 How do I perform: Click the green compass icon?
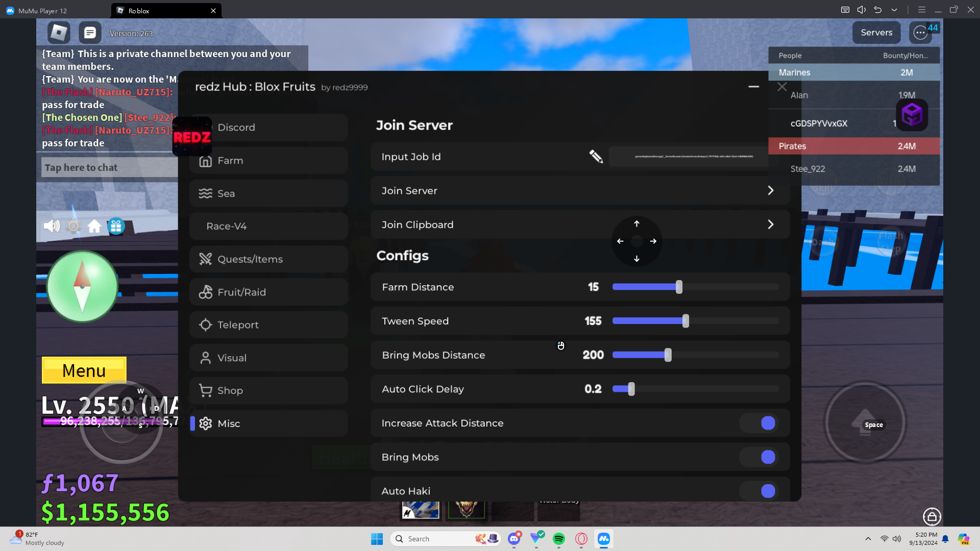[82, 287]
